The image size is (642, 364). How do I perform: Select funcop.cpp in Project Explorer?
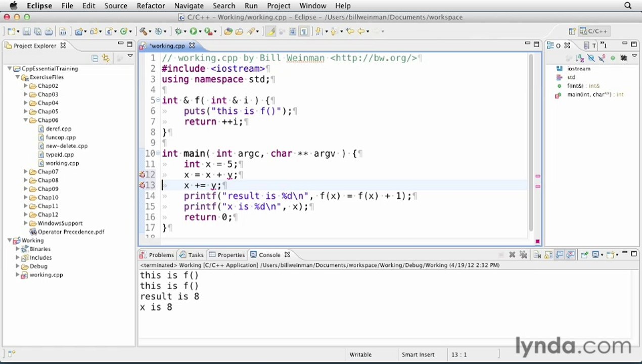(61, 138)
